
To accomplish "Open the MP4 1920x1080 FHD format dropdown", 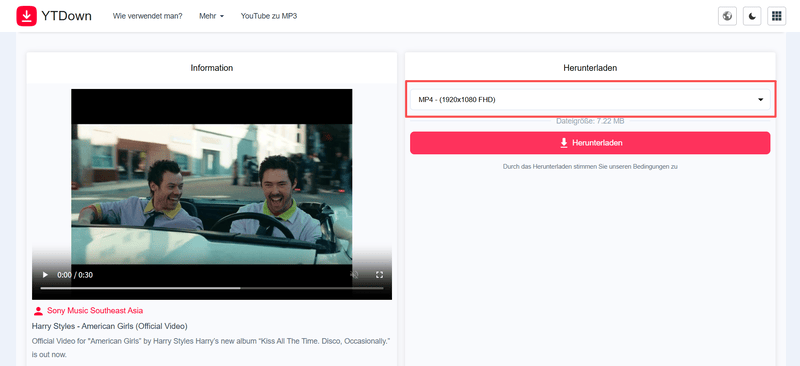I will 590,100.
